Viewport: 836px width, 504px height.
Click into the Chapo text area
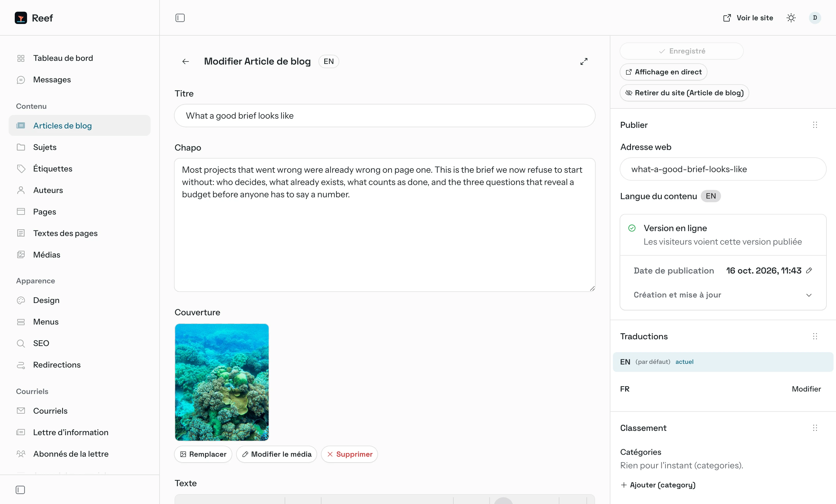(384, 225)
